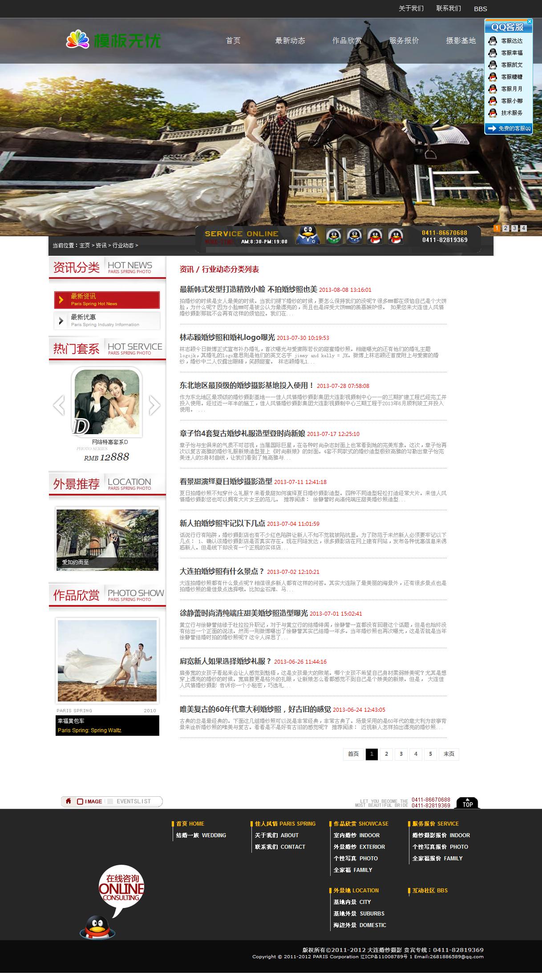Show next package with right arrow
This screenshot has height=980, width=542.
(x=154, y=405)
